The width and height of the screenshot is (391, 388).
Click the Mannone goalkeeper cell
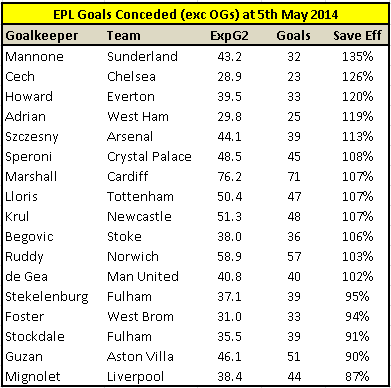34,57
